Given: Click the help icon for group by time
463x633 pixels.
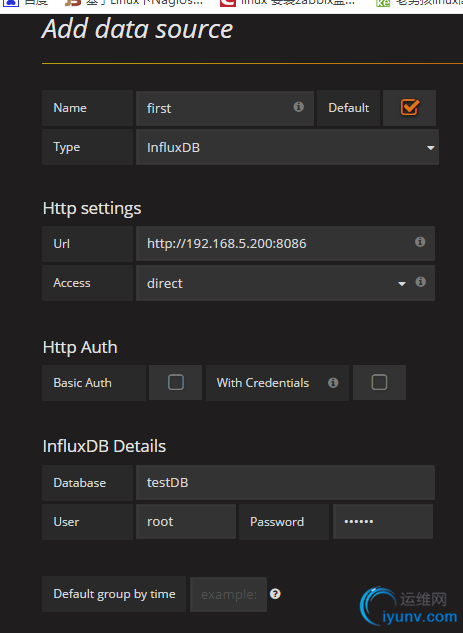Looking at the screenshot, I should [x=275, y=594].
